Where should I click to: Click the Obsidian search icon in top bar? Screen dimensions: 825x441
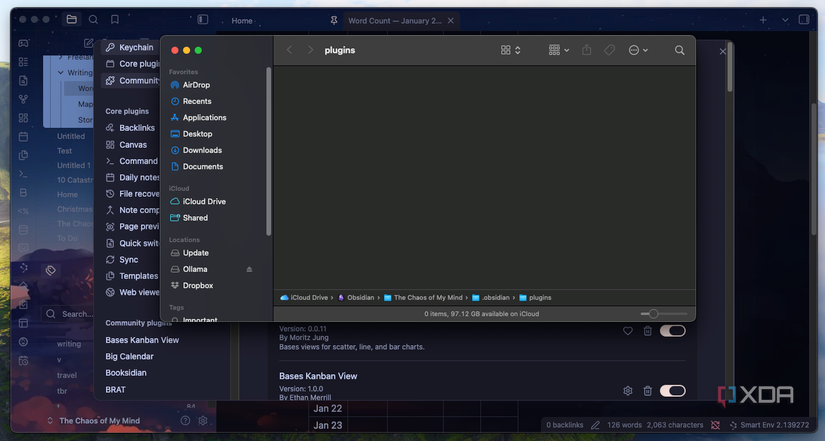pyautogui.click(x=93, y=19)
